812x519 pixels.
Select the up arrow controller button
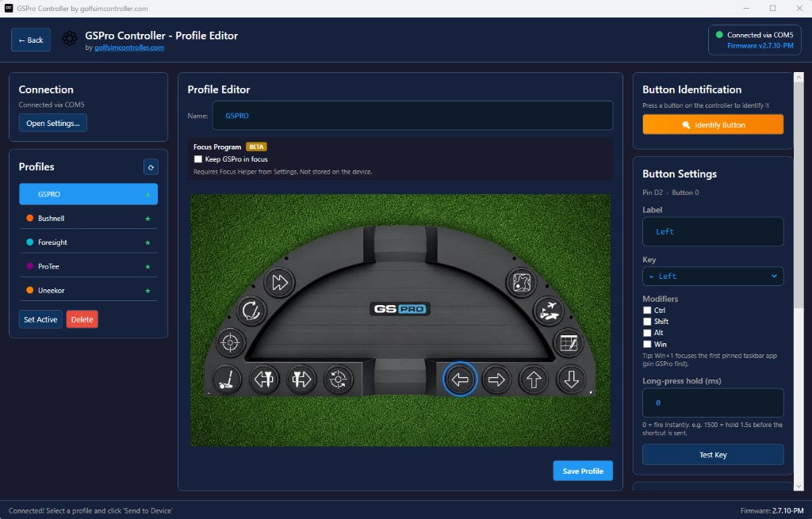coord(534,380)
